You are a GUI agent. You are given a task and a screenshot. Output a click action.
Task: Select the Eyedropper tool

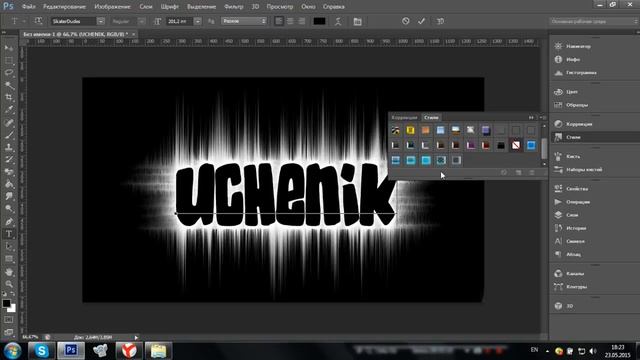pyautogui.click(x=9, y=110)
